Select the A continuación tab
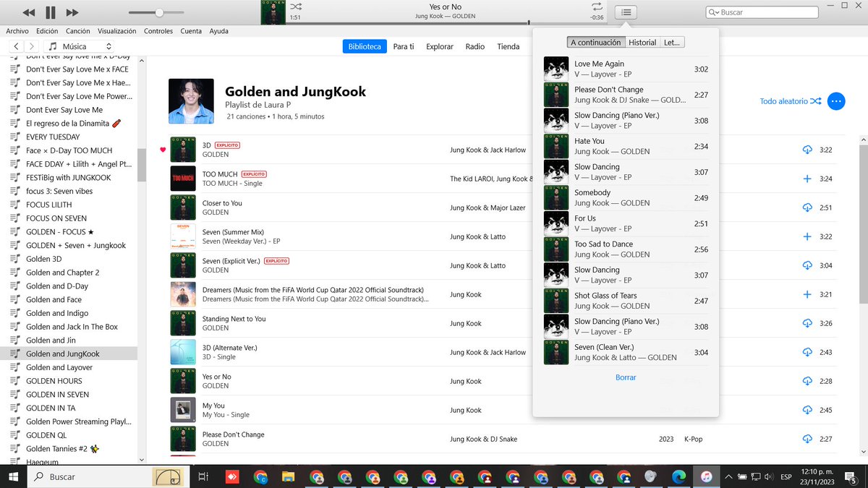Viewport: 868px width, 488px height. 596,43
